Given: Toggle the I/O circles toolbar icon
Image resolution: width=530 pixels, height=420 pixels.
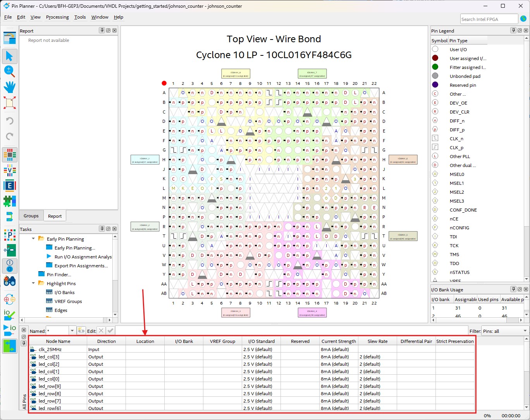Looking at the screenshot, I should pos(10,266).
